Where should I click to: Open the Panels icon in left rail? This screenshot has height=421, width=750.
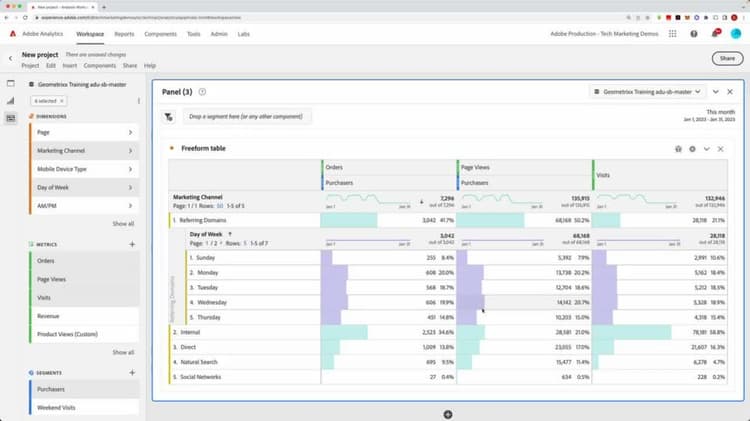[11, 83]
